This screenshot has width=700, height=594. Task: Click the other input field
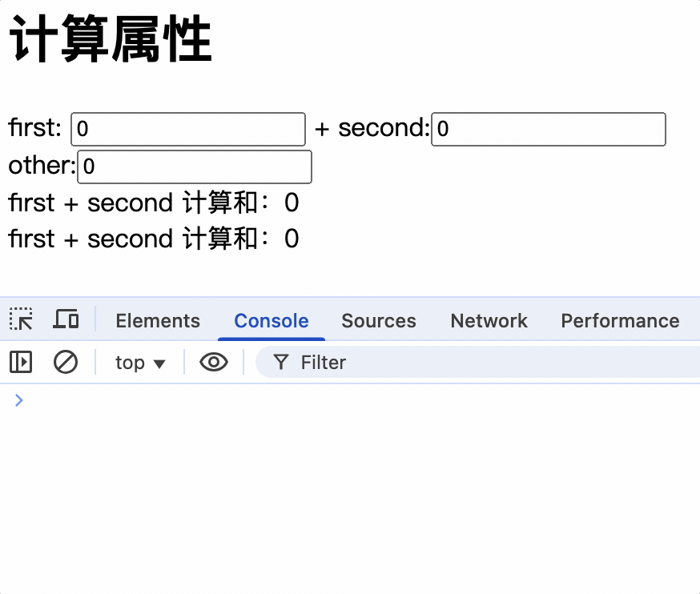click(x=194, y=167)
